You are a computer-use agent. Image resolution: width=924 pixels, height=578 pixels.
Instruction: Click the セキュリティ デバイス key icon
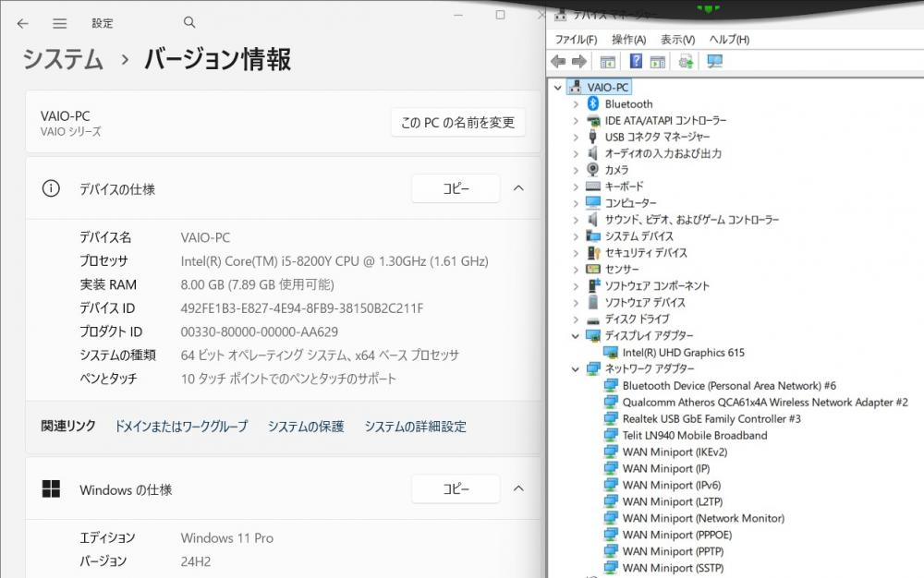point(593,252)
